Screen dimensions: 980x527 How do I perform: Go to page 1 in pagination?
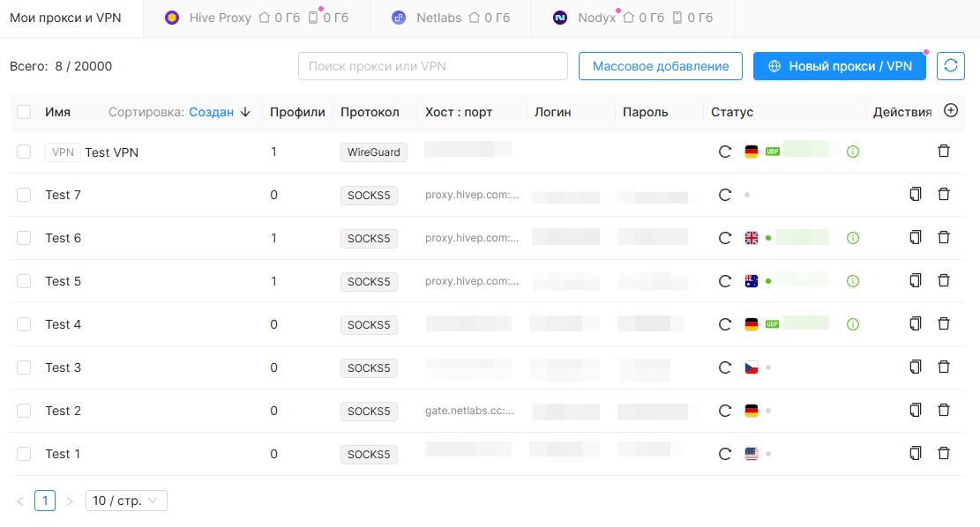(45, 501)
